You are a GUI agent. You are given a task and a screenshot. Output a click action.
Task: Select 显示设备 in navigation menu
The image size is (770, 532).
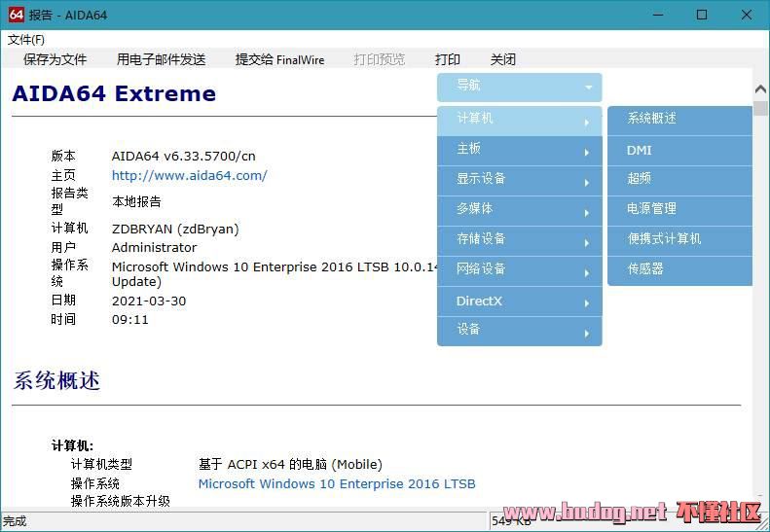[520, 181]
